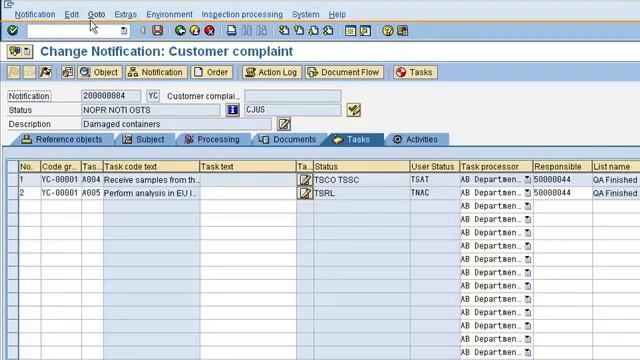Click the Order button
This screenshot has width=640, height=360.
coord(212,72)
